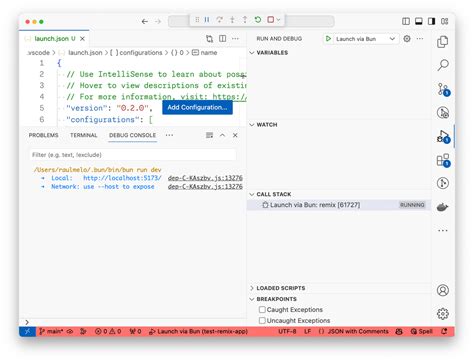Viewport: 474px width, 362px height.
Task: Open the Launch via Bun configuration dropdown
Action: [365, 39]
